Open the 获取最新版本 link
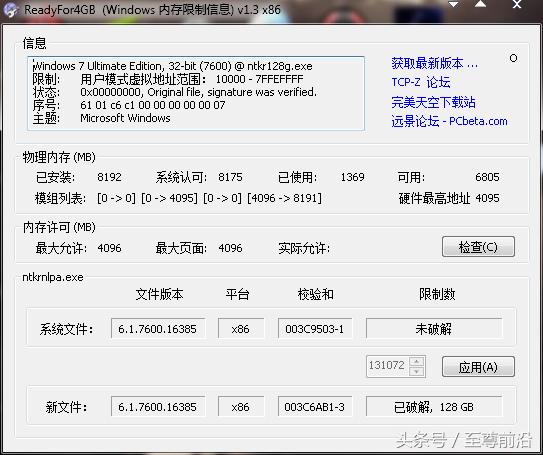The width and height of the screenshot is (543, 455). point(435,63)
